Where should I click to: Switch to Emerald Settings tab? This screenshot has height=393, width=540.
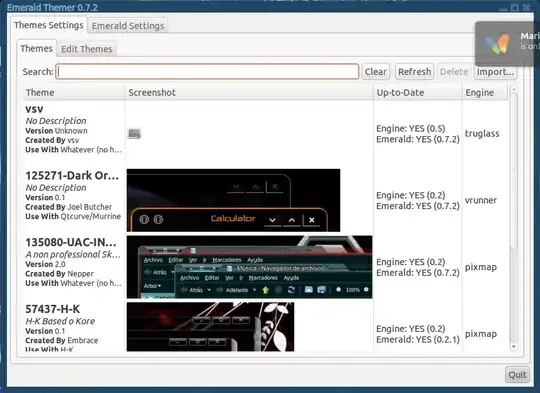[128, 26]
